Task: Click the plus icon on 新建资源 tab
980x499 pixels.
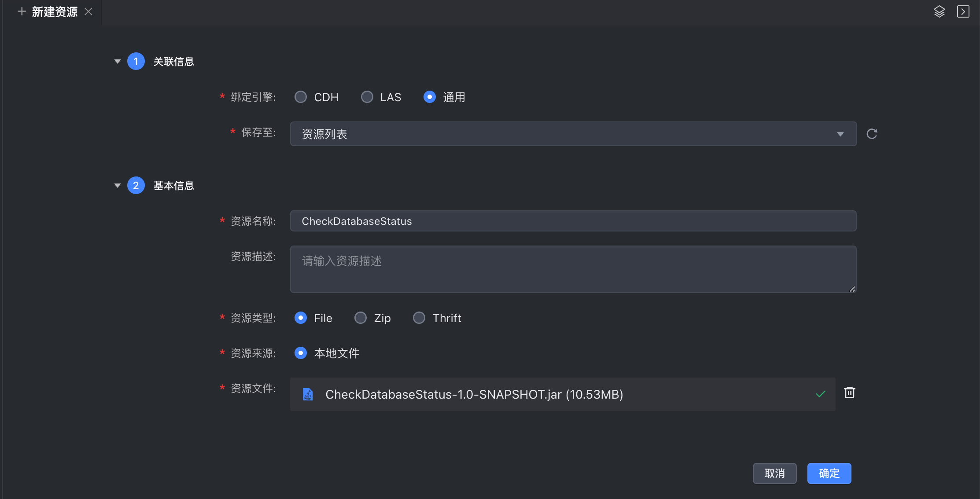Action: point(22,11)
